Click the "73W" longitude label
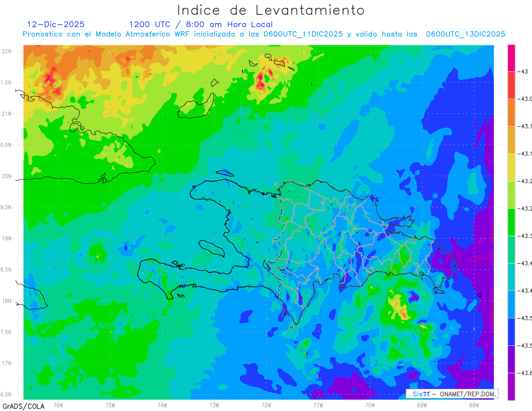The width and height of the screenshot is (532, 411). 214,405
